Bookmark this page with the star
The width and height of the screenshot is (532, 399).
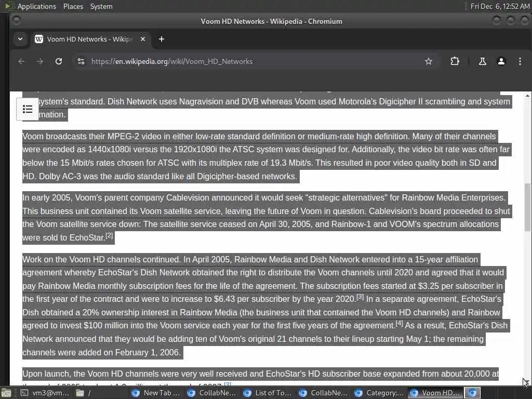429,61
